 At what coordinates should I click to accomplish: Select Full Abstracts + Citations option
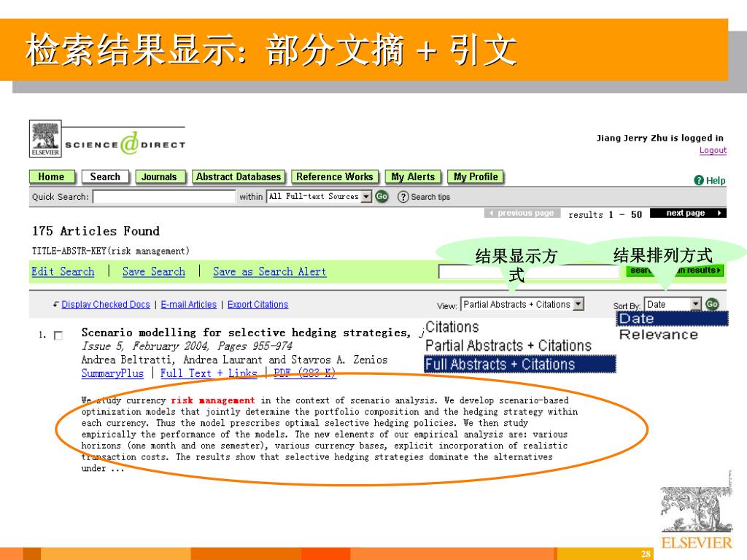tap(519, 365)
